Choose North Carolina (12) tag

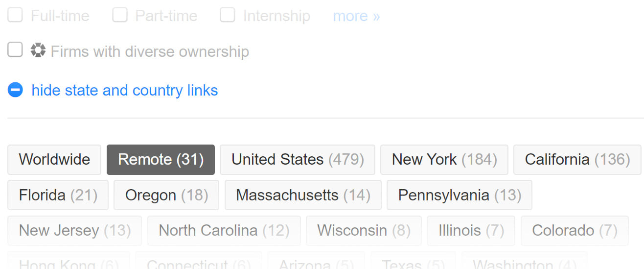[224, 231]
